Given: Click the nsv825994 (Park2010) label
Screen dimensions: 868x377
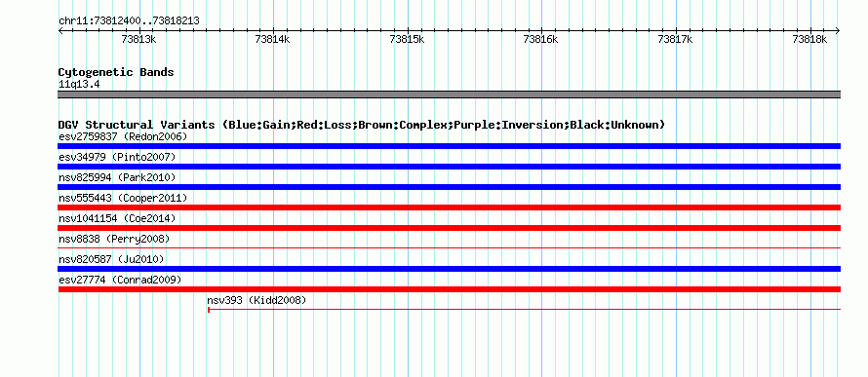Looking at the screenshot, I should click(x=117, y=177).
